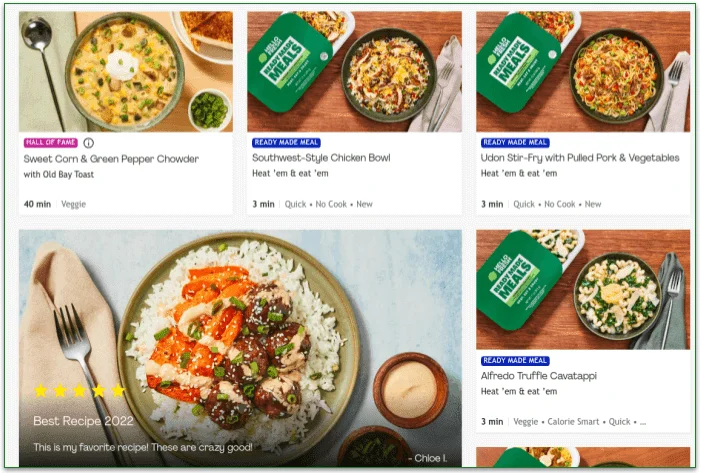Click the info icon beside Hall of Fame
Image resolution: width=701 pixels, height=473 pixels.
[88, 143]
